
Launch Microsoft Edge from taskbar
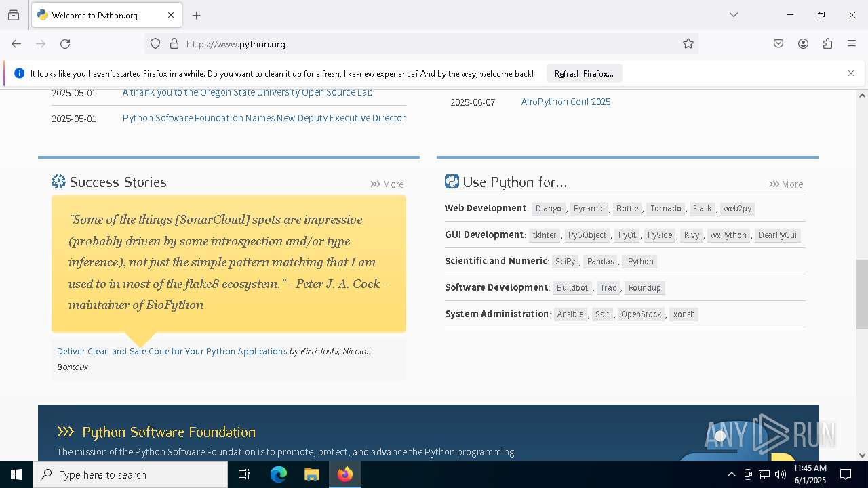(279, 474)
